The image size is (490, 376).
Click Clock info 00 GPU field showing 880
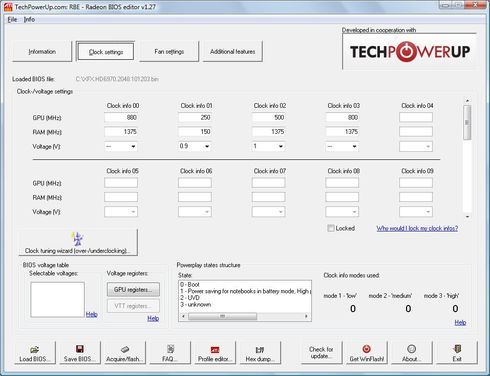121,117
